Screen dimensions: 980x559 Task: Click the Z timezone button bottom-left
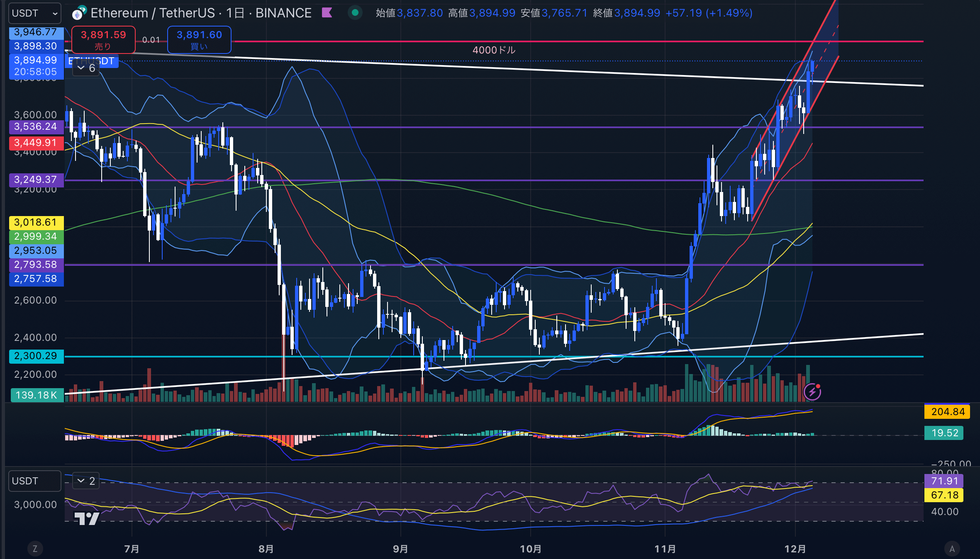click(x=35, y=549)
